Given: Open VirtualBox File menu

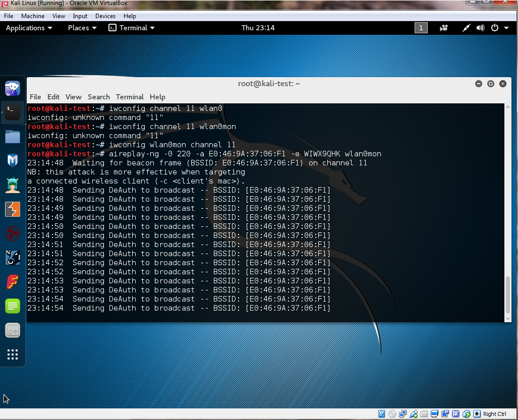Looking at the screenshot, I should [9, 16].
